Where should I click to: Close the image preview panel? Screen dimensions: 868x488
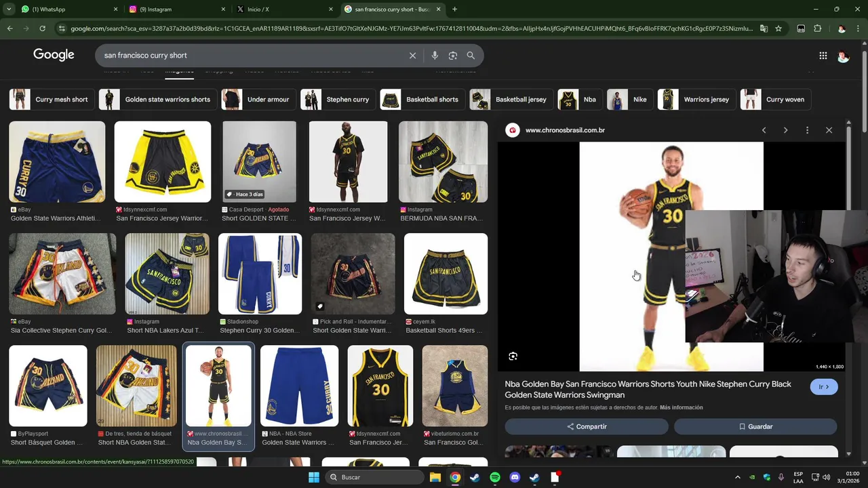tap(829, 130)
